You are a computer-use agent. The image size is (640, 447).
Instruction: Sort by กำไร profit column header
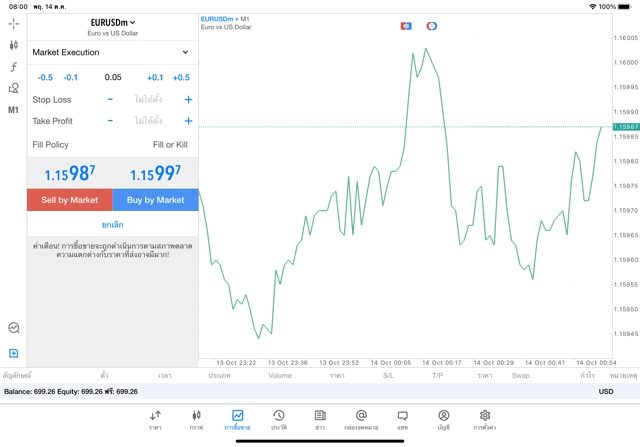587,375
